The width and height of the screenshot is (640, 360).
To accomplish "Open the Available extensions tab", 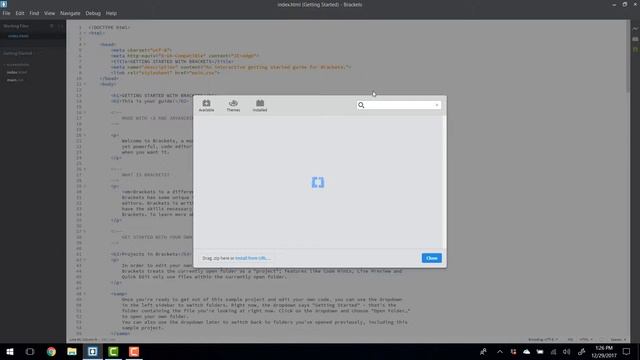I will click(x=206, y=105).
